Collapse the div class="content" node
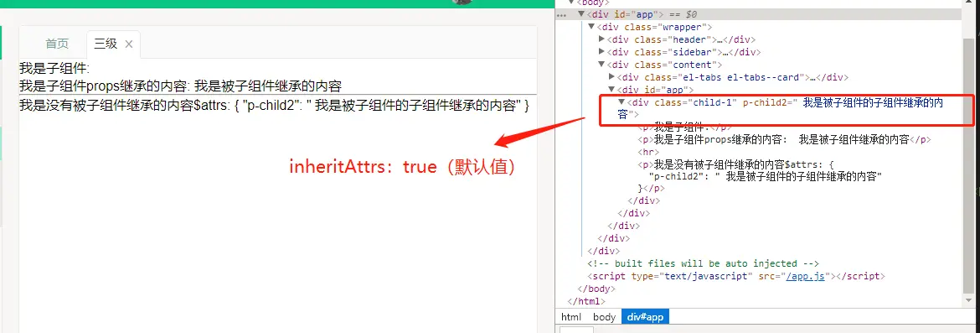 tap(602, 65)
